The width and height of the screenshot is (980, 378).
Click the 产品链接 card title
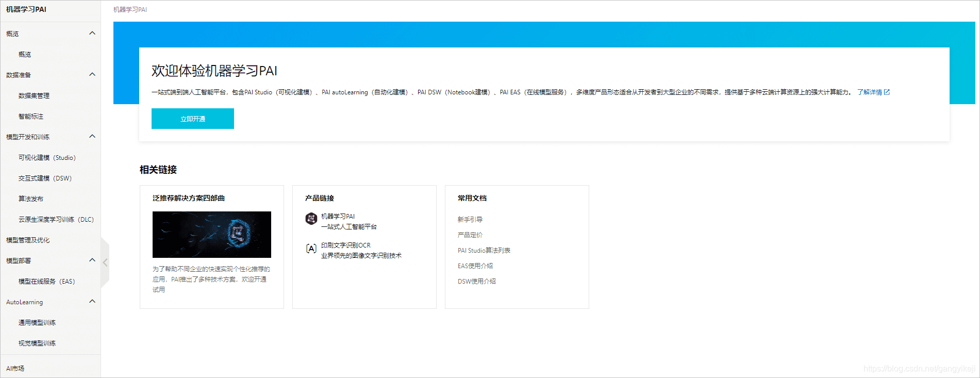tap(320, 198)
